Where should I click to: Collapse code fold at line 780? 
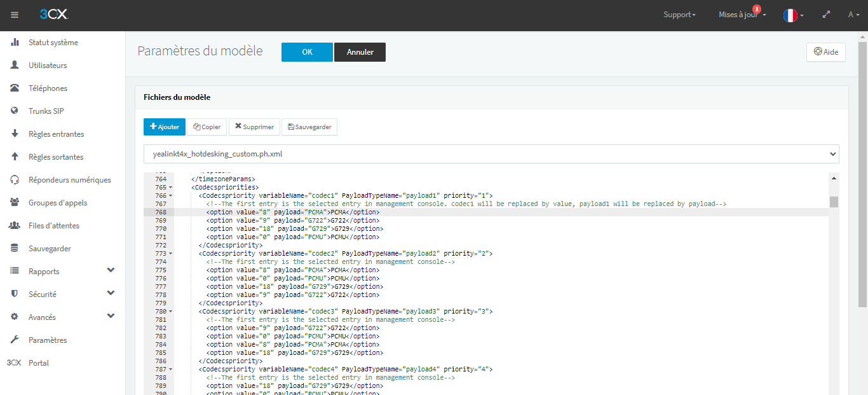point(170,312)
